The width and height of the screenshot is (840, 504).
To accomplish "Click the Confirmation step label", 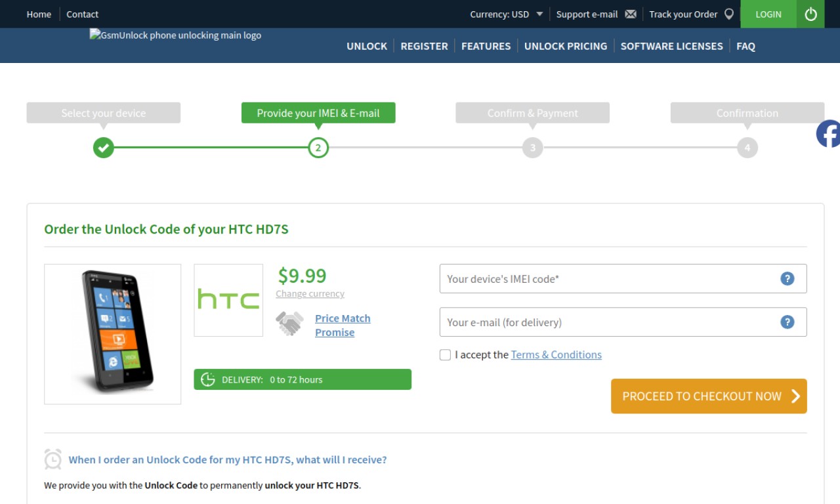I will coord(747,113).
